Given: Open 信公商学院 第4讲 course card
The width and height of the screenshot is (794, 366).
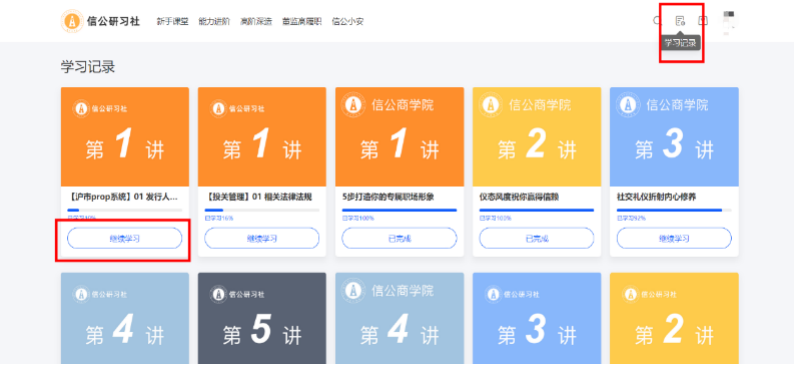Looking at the screenshot, I should pos(399,318).
